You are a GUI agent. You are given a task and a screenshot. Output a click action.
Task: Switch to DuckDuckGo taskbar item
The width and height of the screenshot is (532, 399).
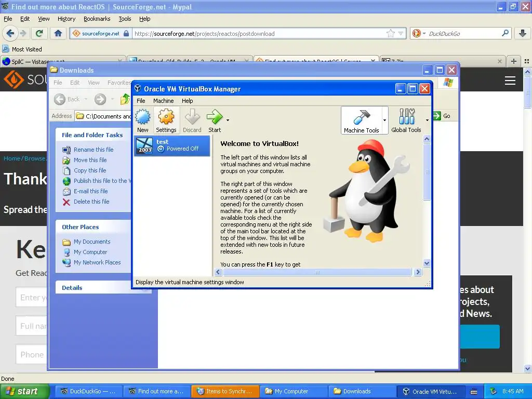coord(88,391)
